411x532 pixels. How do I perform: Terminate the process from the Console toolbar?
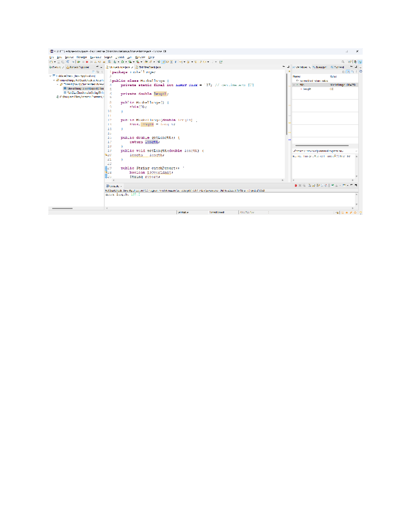point(296,185)
